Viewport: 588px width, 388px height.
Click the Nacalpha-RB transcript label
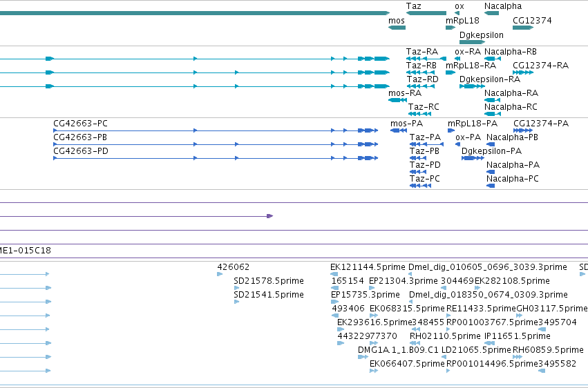[511, 52]
